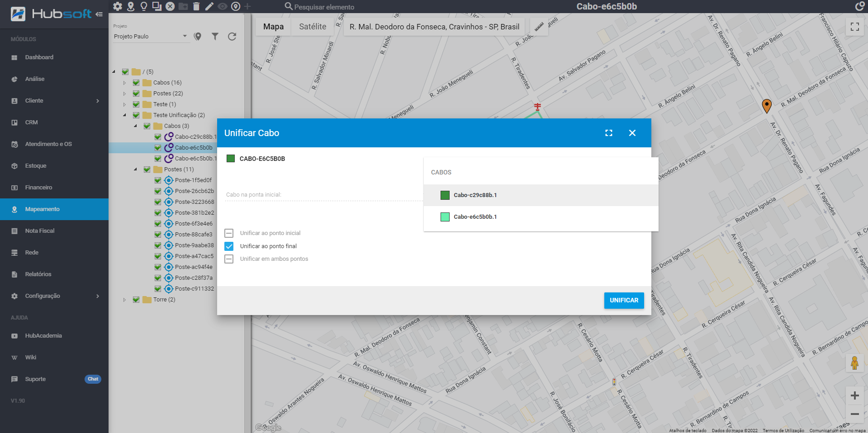Click the circled location pin toolbar icon
The height and width of the screenshot is (433, 868).
tap(235, 6)
